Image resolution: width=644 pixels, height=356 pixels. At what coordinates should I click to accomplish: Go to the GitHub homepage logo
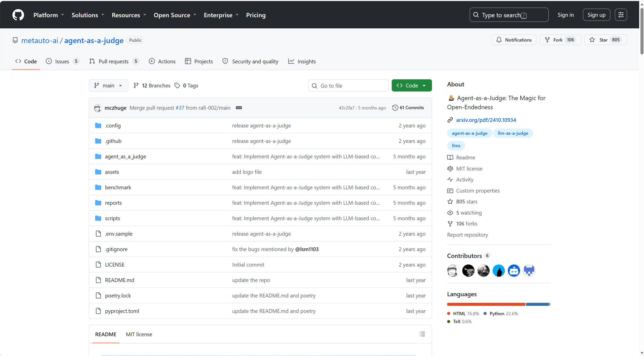[x=18, y=15]
